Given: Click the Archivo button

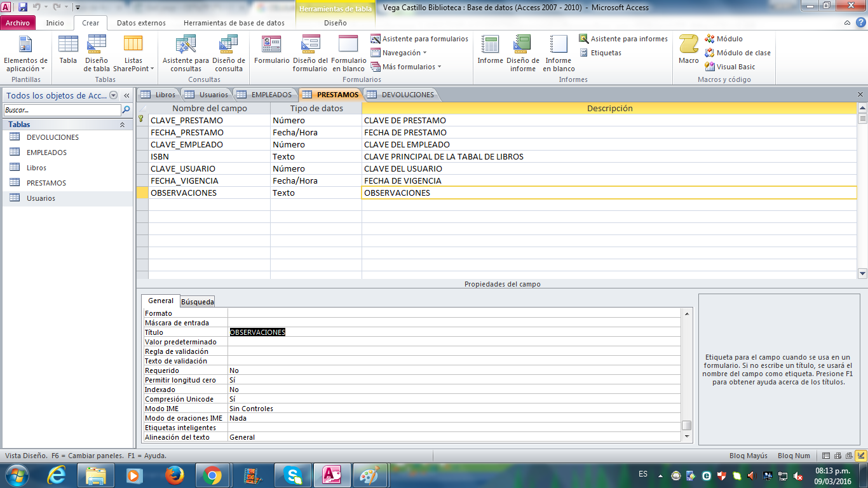Looking at the screenshot, I should point(18,23).
